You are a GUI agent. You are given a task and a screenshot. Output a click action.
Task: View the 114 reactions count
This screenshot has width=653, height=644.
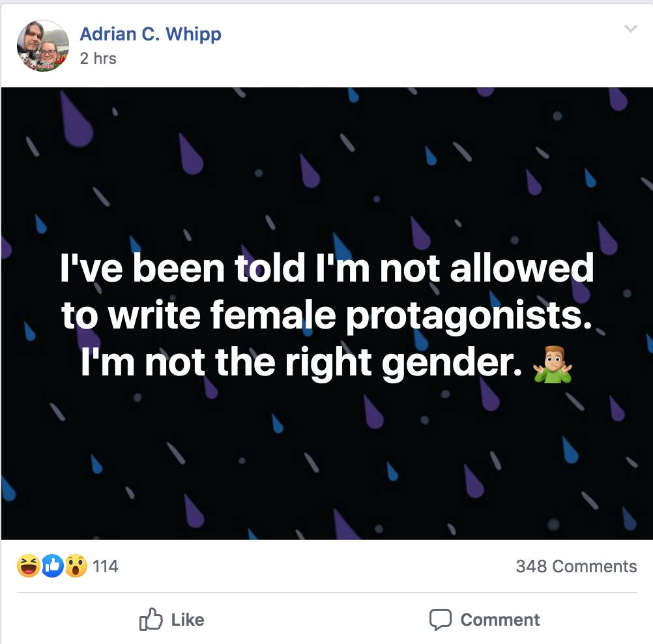click(x=106, y=566)
